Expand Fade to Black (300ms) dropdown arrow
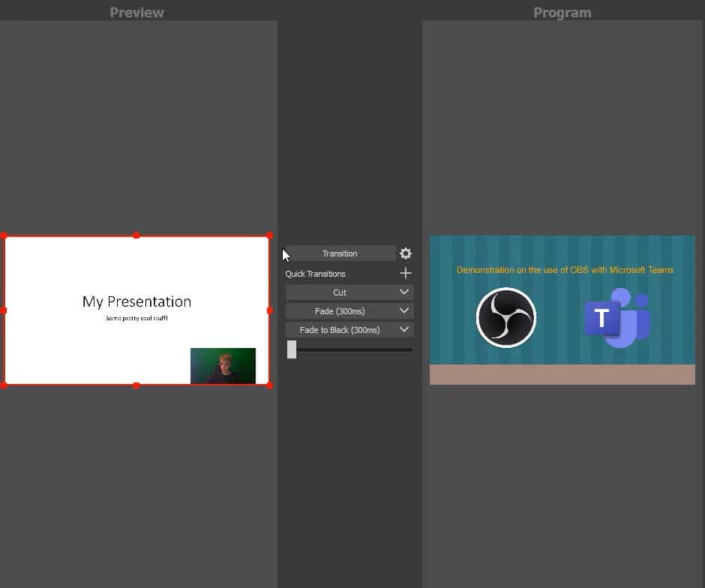Image resolution: width=705 pixels, height=588 pixels. [x=404, y=330]
